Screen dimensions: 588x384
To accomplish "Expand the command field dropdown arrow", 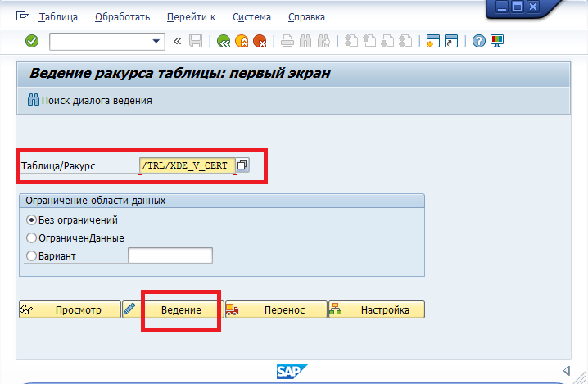I will 156,41.
